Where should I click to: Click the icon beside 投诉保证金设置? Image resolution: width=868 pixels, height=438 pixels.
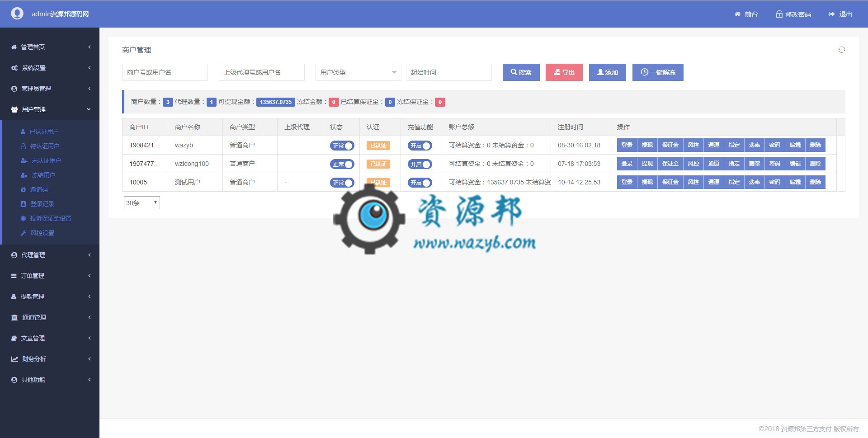23,218
